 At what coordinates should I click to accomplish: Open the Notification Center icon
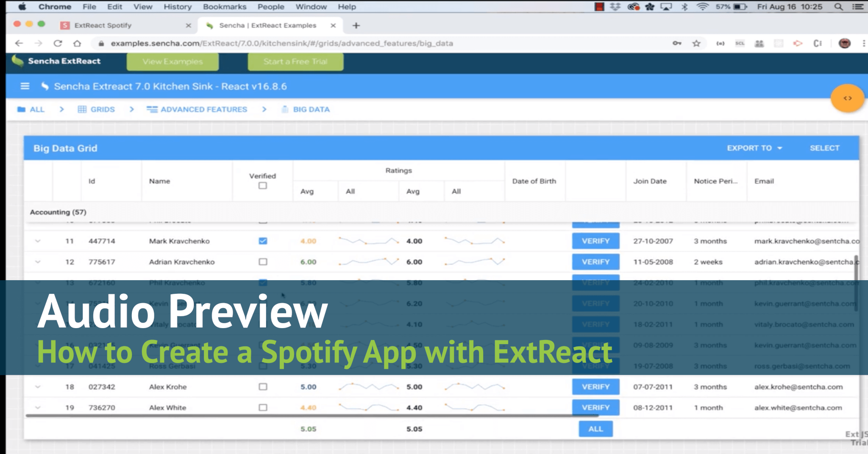point(858,7)
